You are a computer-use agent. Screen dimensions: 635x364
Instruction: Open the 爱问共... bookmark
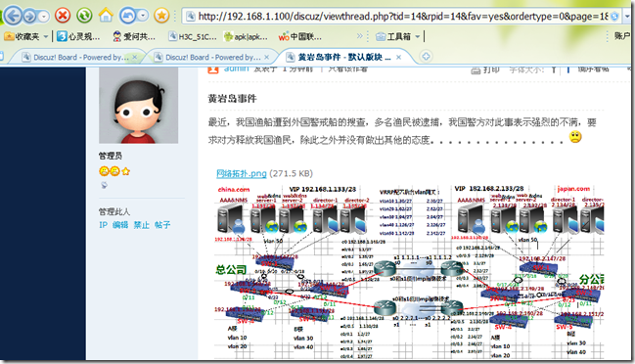click(x=134, y=36)
